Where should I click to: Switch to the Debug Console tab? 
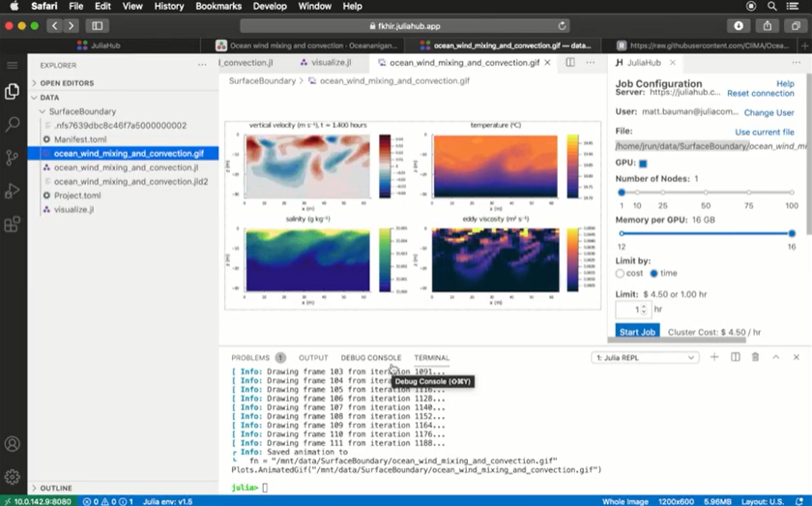[371, 358]
